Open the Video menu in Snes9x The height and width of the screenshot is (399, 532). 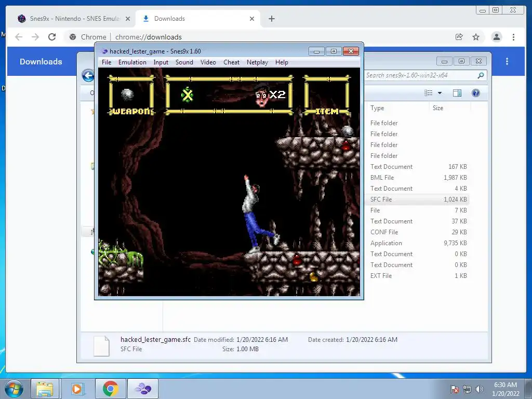click(208, 62)
